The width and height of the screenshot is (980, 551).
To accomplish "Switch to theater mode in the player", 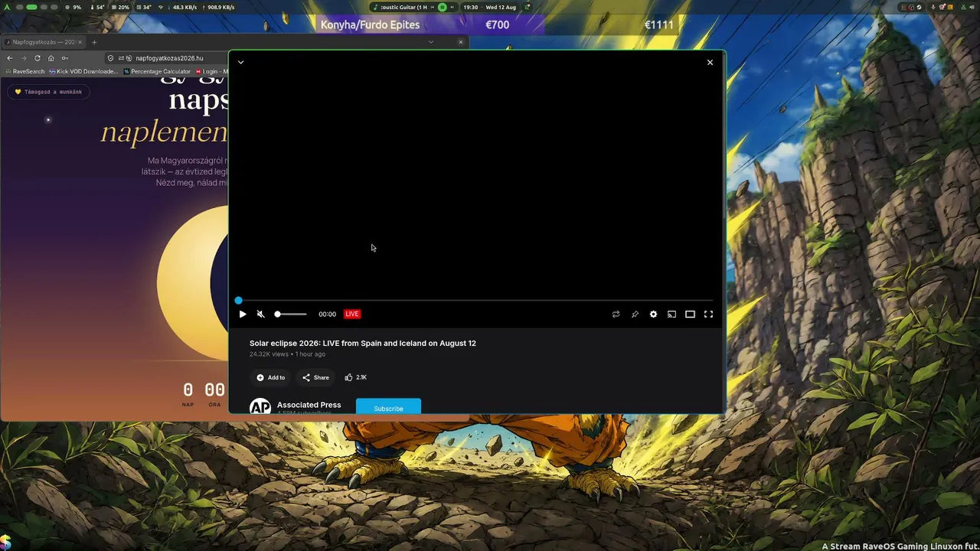I will click(x=690, y=314).
